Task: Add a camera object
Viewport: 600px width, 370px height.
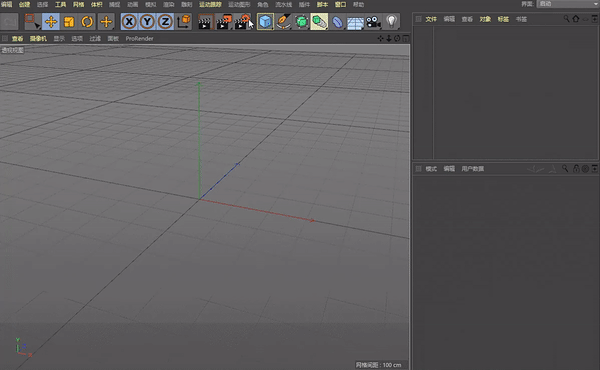Action: [x=373, y=22]
